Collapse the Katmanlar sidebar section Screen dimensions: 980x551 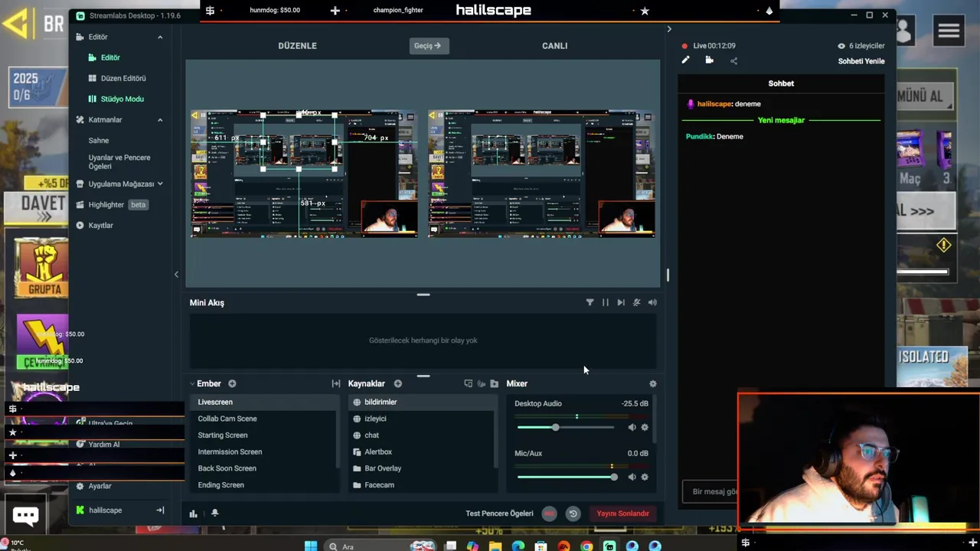[x=160, y=119]
